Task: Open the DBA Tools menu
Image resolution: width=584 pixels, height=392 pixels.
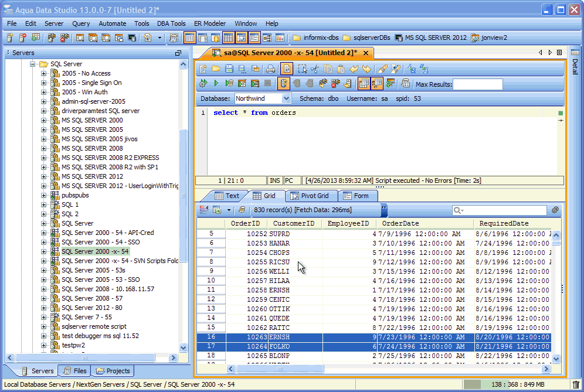Action: [171, 23]
